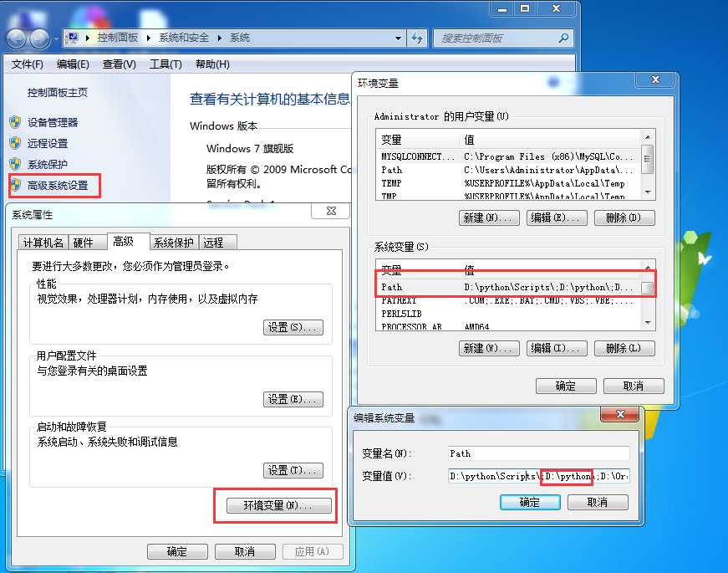The image size is (728, 573).
Task: Select the Path row in system variables
Action: 508,287
